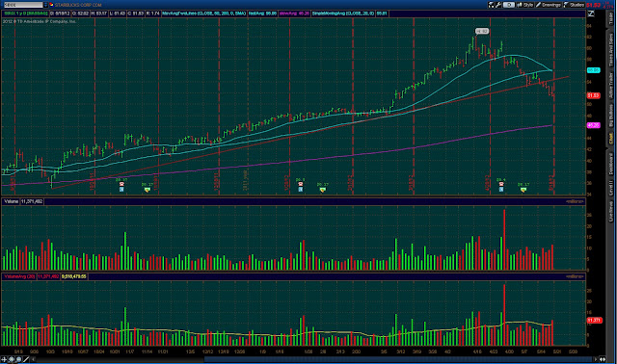The width and height of the screenshot is (617, 364).
Task: Open the Studies menu button
Action: pyautogui.click(x=575, y=5)
